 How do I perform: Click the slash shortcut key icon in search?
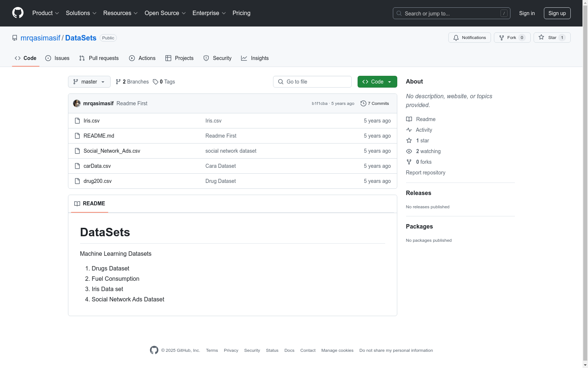[x=504, y=13]
